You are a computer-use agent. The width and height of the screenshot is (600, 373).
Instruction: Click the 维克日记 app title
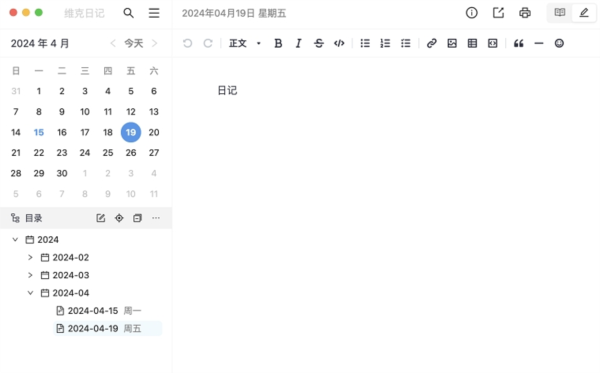click(84, 13)
